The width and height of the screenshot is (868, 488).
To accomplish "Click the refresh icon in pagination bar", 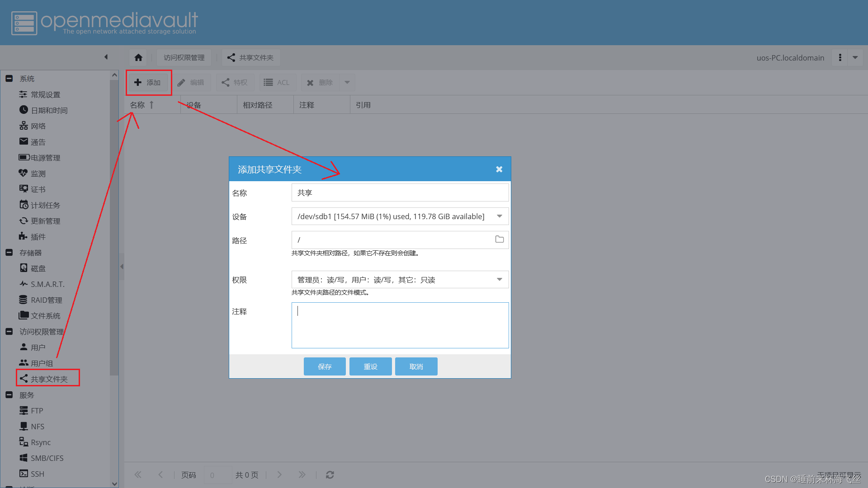I will coord(330,475).
